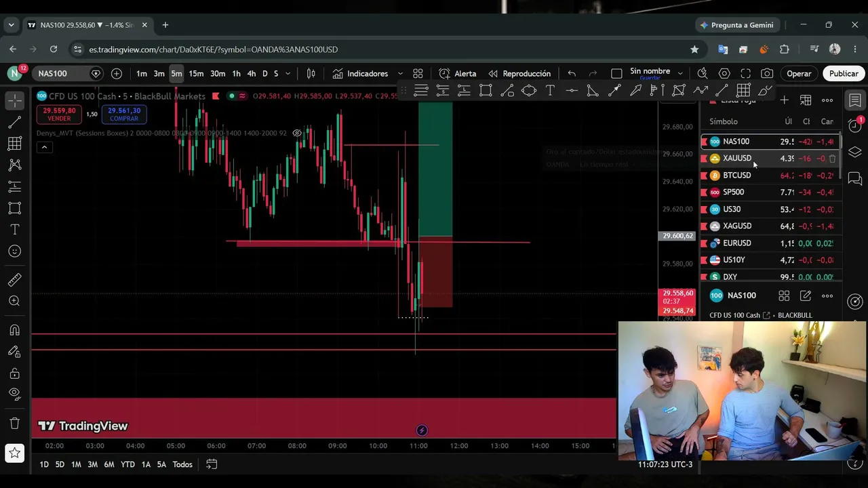Click the trash icon to remove drawings

(14, 424)
